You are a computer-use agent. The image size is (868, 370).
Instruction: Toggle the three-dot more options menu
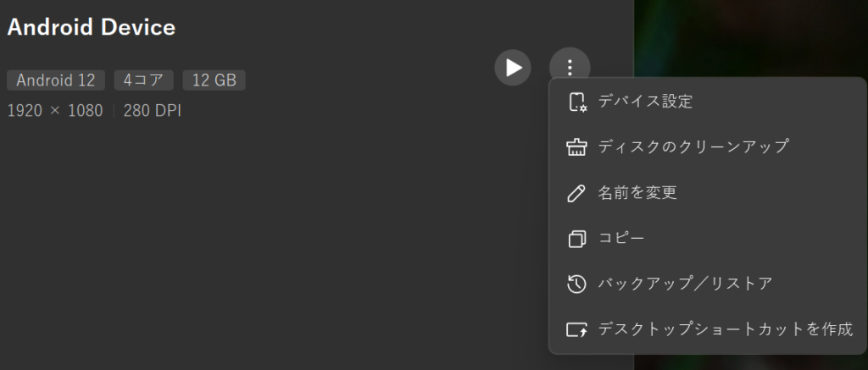point(570,68)
